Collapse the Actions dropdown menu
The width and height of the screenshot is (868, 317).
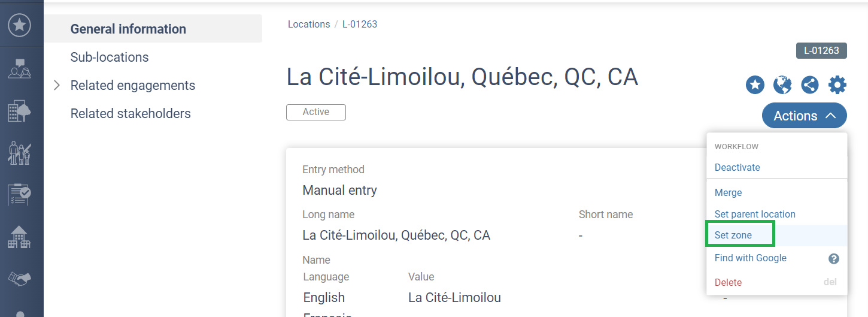[x=805, y=116]
